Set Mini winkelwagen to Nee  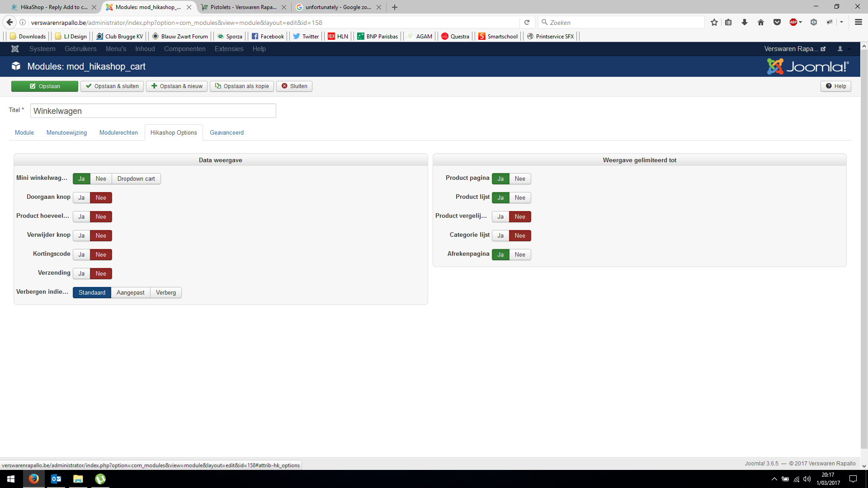click(101, 178)
